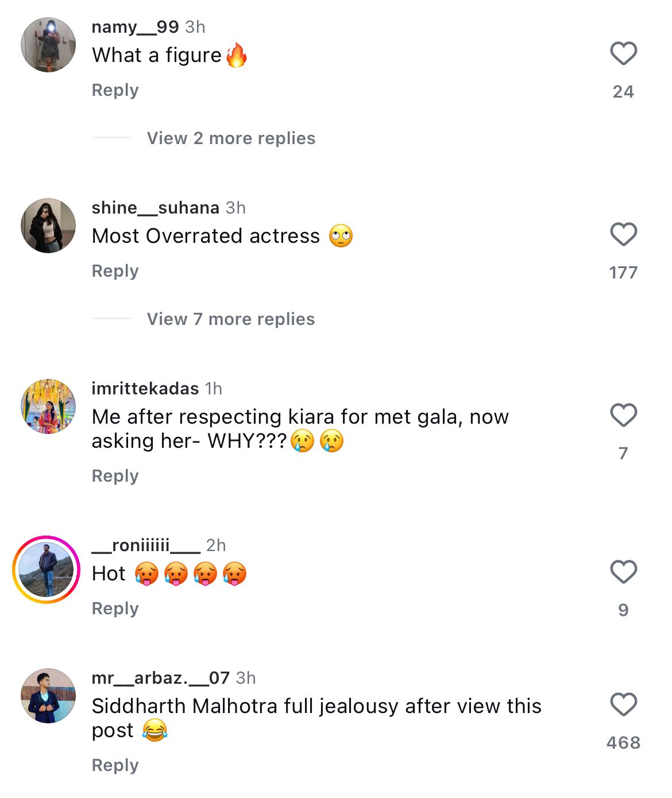Like the Siddharth Malhotra jealousy comment
Screen dimensions: 672x798
tap(623, 705)
